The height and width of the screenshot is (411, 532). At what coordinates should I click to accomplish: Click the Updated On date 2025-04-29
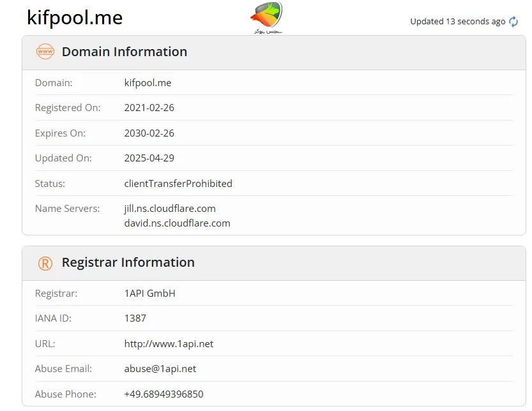[149, 158]
